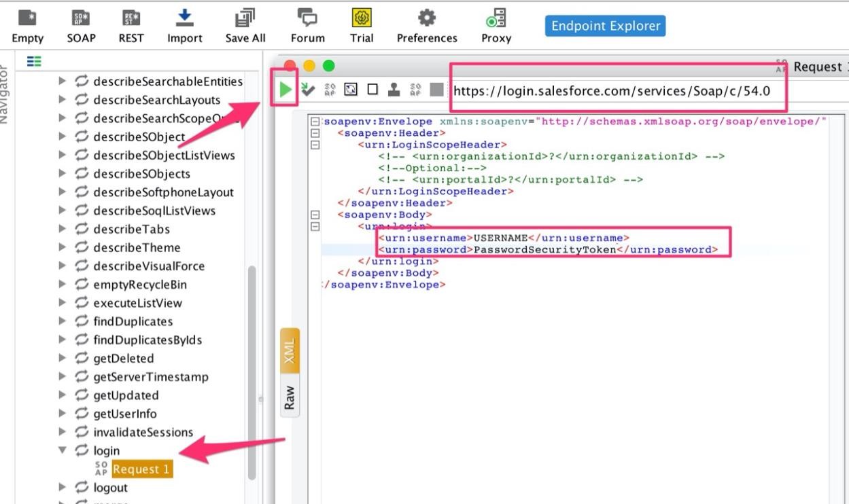Click the Endpoint Explorer button
Image resolution: width=849 pixels, height=504 pixels.
click(605, 26)
